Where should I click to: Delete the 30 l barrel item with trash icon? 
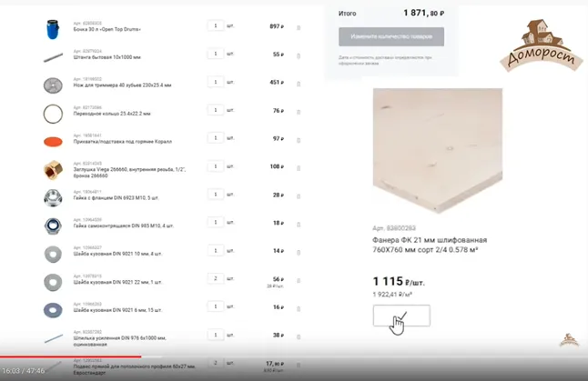(299, 27)
